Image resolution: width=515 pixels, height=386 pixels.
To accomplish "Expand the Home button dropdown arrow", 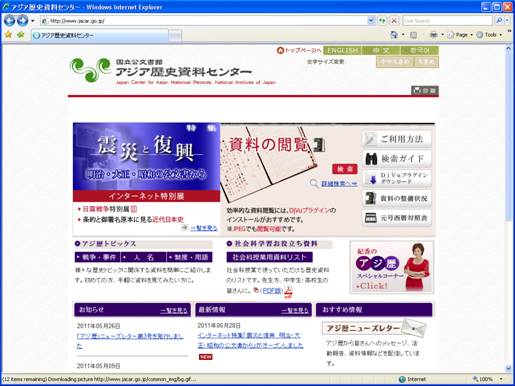I will click(403, 34).
